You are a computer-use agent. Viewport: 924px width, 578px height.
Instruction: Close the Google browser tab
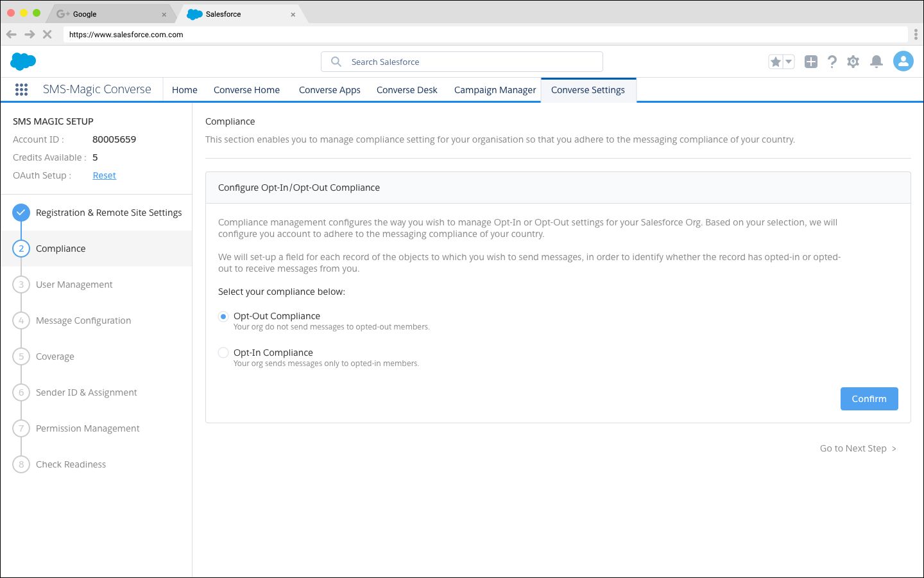pos(164,14)
